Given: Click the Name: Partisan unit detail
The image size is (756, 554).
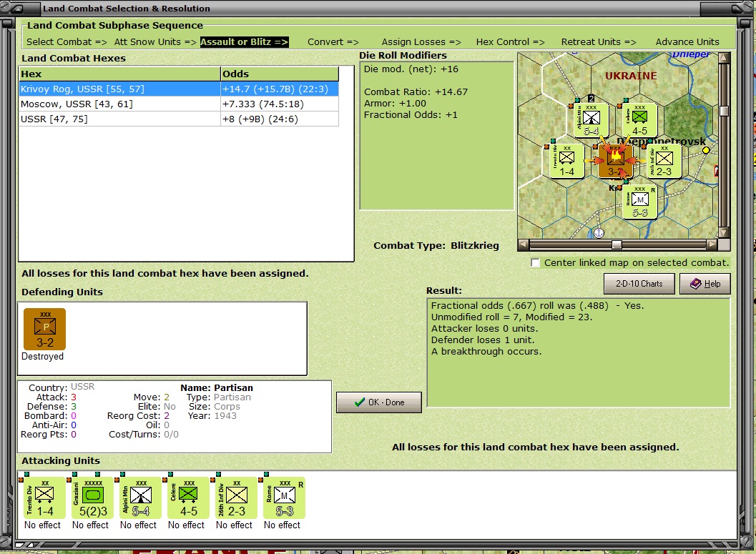Looking at the screenshot, I should coord(217,387).
